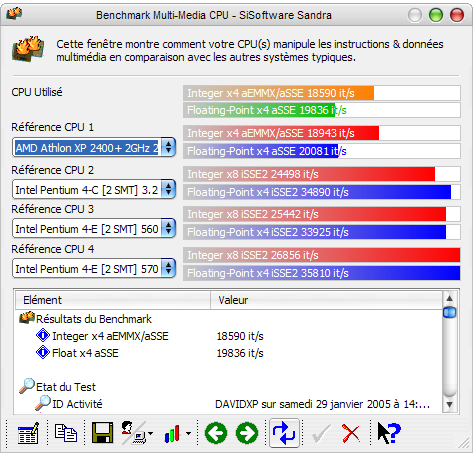
Task: Select the Etat du Test row
Action: (229, 387)
